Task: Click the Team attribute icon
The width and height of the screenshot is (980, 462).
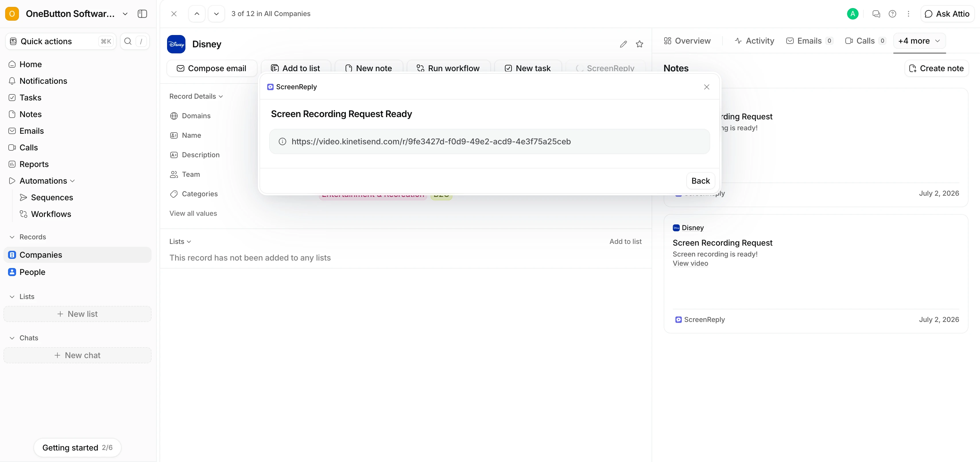Action: (174, 174)
